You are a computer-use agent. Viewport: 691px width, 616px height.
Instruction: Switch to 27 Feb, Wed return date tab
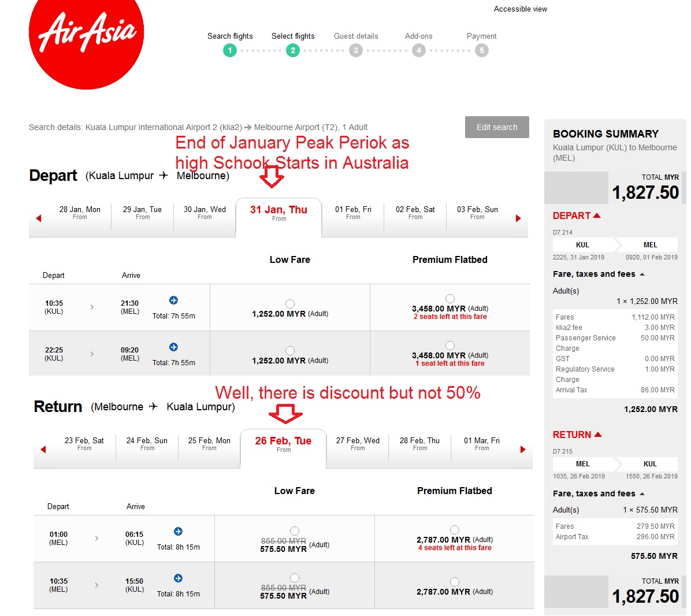[x=358, y=444]
